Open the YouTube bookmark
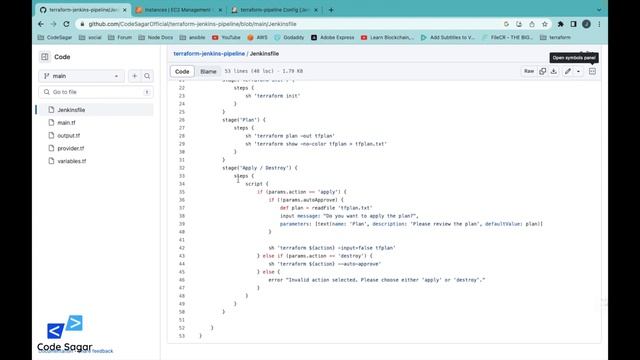 pos(226,37)
